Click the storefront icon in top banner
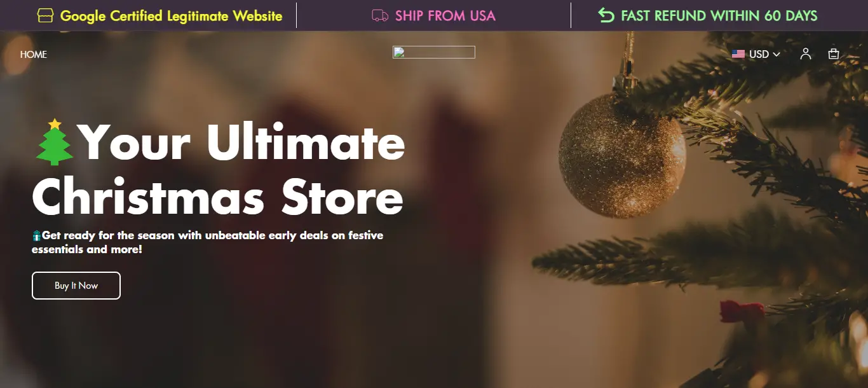The height and width of the screenshot is (388, 868). (x=45, y=15)
